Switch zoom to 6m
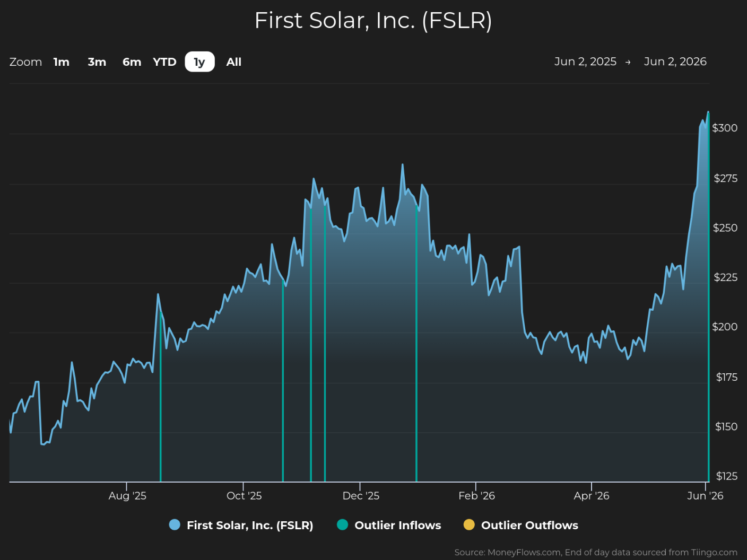 coord(132,62)
